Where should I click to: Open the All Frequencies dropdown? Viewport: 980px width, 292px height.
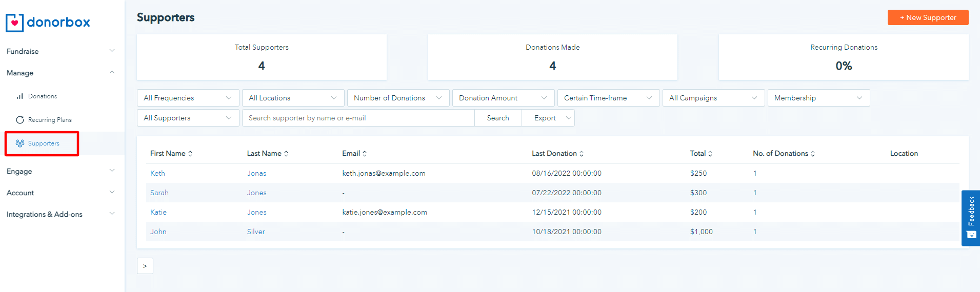(x=188, y=98)
